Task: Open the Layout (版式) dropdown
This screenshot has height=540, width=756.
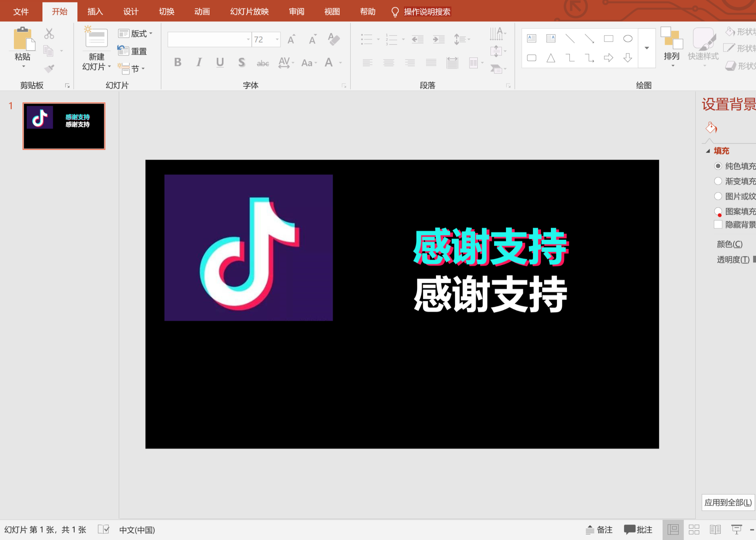Action: click(x=135, y=34)
